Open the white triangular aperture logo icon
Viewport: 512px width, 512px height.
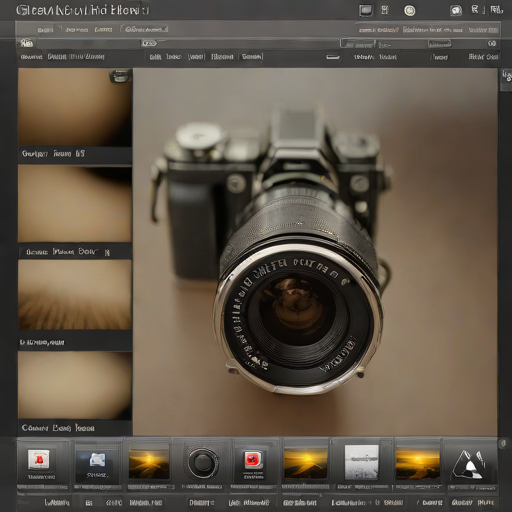pos(469,464)
